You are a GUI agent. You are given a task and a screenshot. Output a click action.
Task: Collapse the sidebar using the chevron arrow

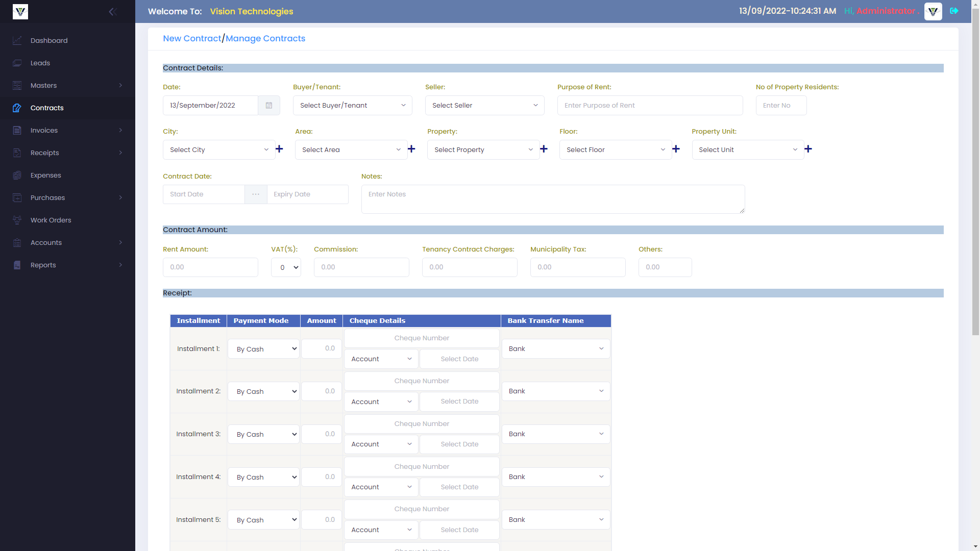112,11
